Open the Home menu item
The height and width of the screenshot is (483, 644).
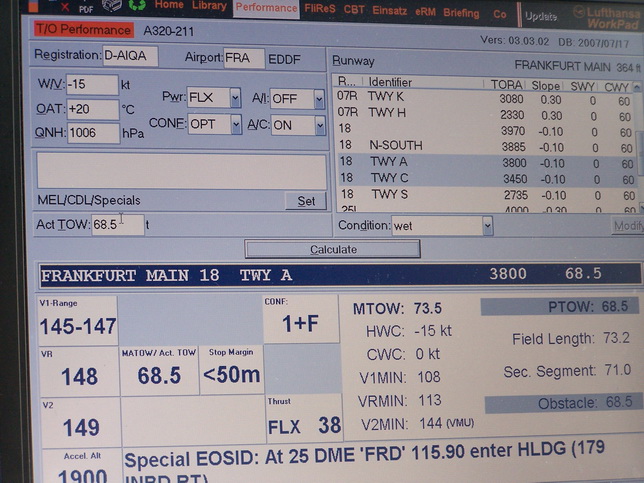coord(169,6)
